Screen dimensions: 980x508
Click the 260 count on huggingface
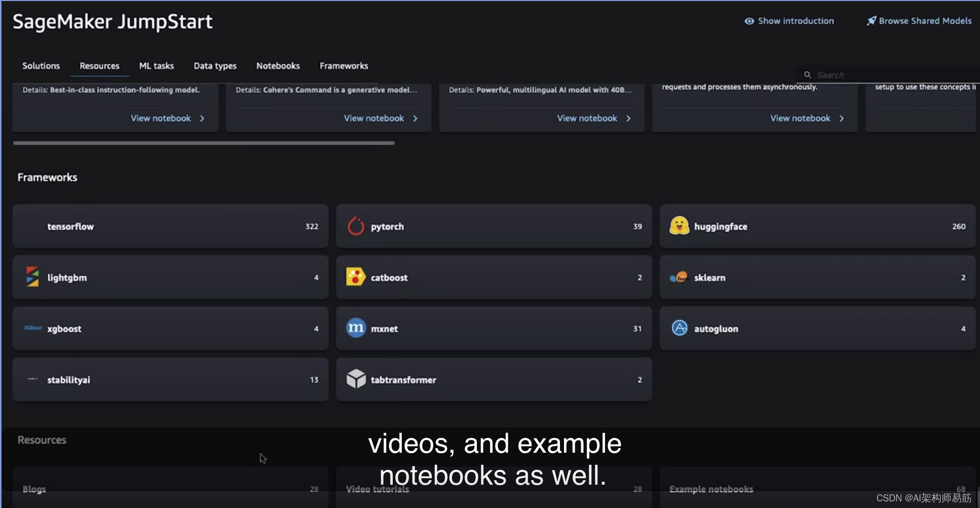pyautogui.click(x=959, y=227)
